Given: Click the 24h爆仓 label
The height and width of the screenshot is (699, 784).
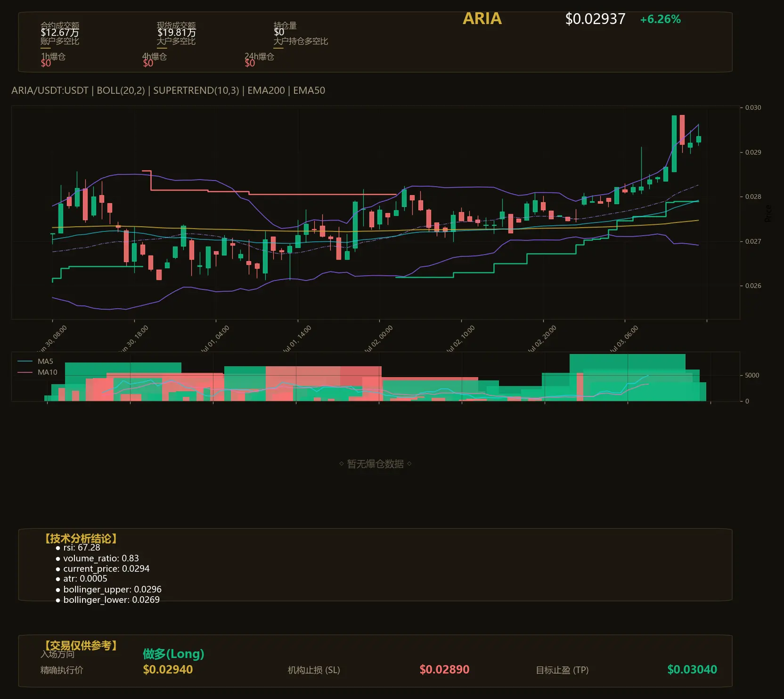Looking at the screenshot, I should 259,57.
